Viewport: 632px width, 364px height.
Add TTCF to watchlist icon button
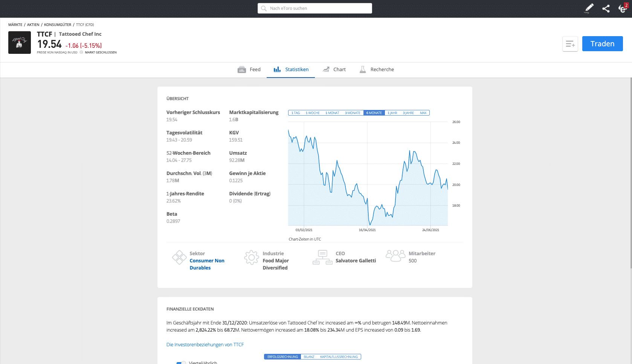(x=570, y=44)
